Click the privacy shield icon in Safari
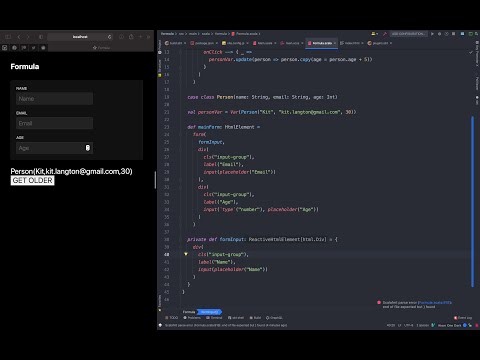Image resolution: width=480 pixels, height=360 pixels. (41, 37)
